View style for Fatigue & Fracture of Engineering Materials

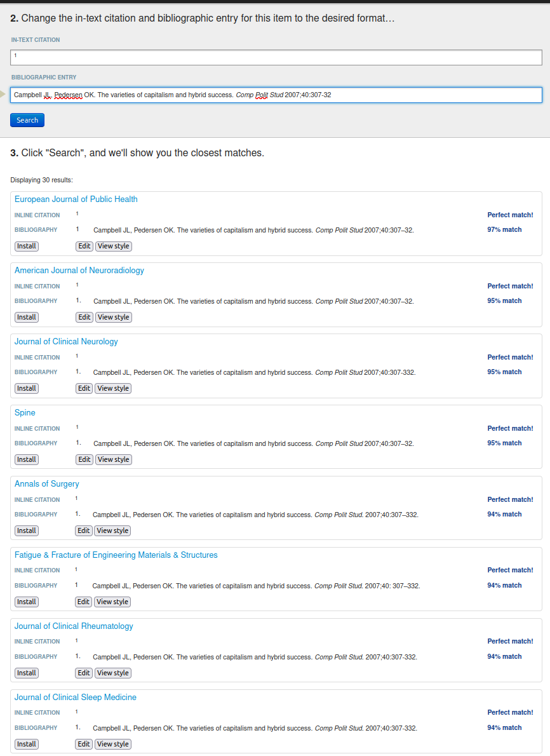pyautogui.click(x=112, y=602)
